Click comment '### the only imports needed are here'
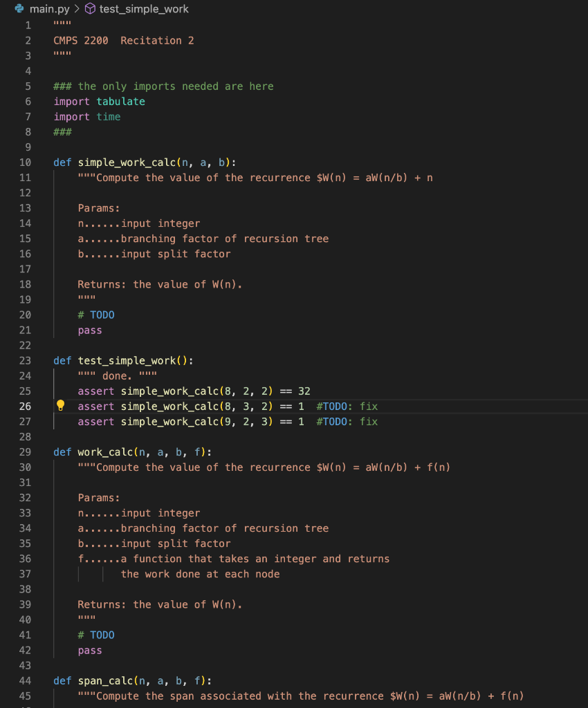This screenshot has height=708, width=588. pyautogui.click(x=163, y=86)
